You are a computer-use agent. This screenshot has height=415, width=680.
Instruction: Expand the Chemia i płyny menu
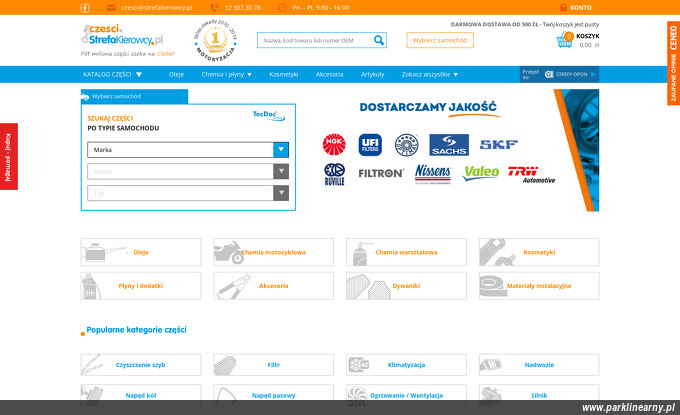[x=226, y=75]
